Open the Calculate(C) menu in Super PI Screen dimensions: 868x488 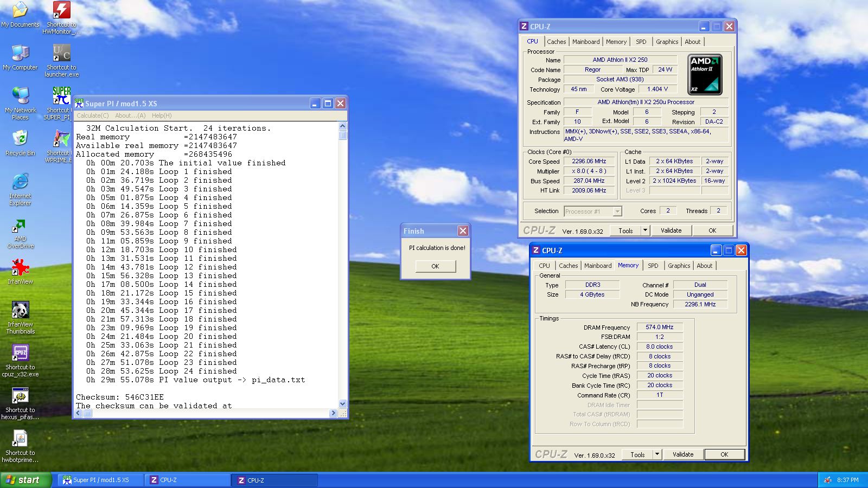93,115
